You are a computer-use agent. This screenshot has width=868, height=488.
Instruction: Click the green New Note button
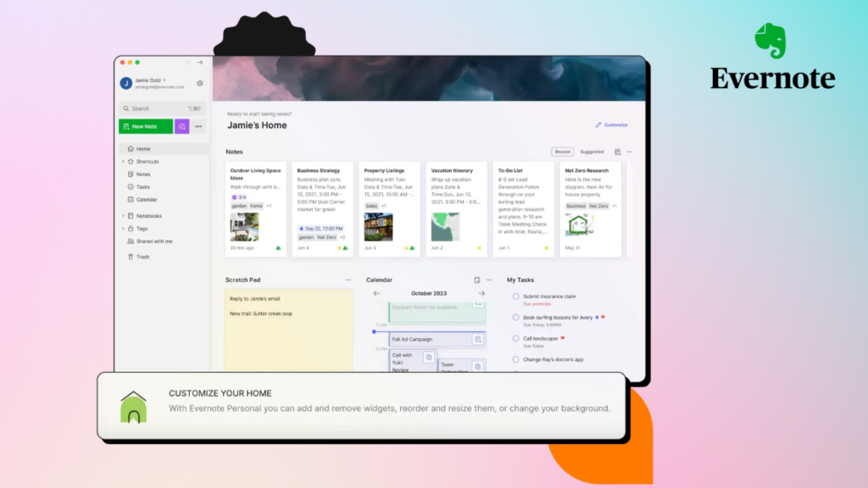tap(146, 127)
